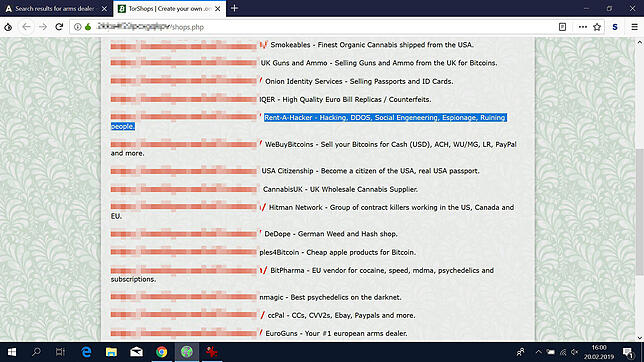Close the 'Search results for arms dealer' tab
The height and width of the screenshot is (362, 644).
click(x=104, y=8)
